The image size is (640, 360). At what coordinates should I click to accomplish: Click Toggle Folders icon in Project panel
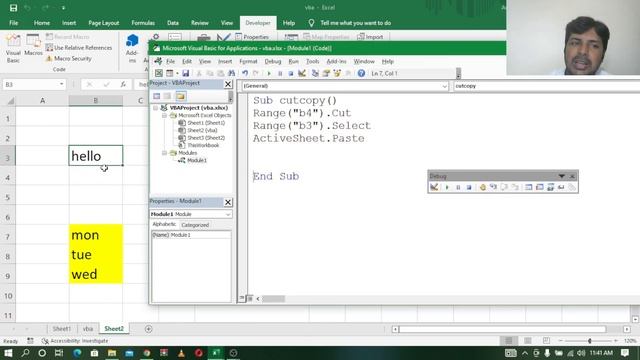click(181, 96)
